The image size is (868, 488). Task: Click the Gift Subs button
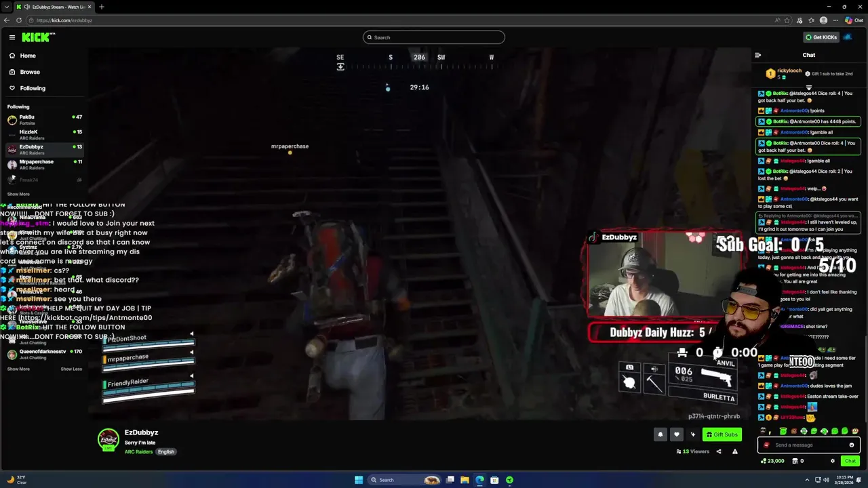[x=722, y=434]
